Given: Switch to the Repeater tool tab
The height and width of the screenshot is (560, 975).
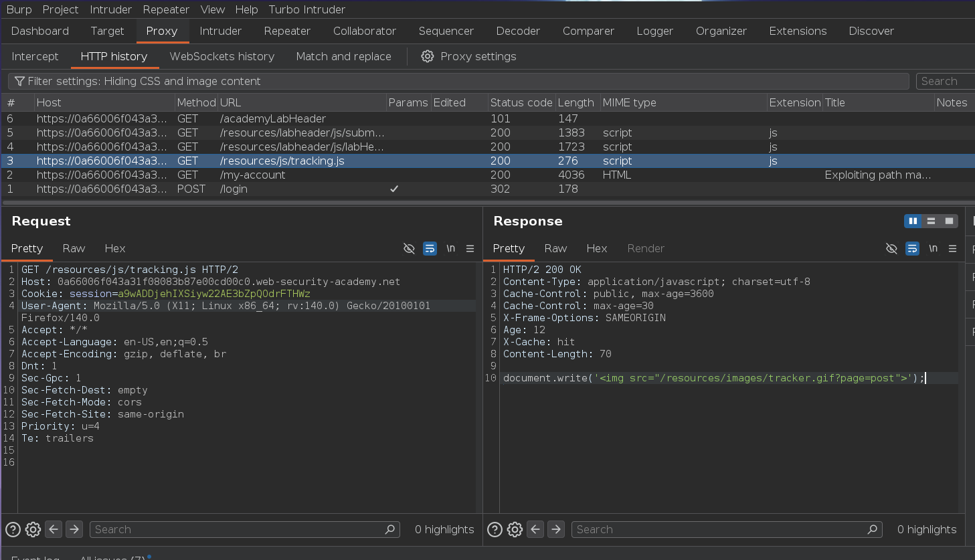Looking at the screenshot, I should tap(287, 31).
